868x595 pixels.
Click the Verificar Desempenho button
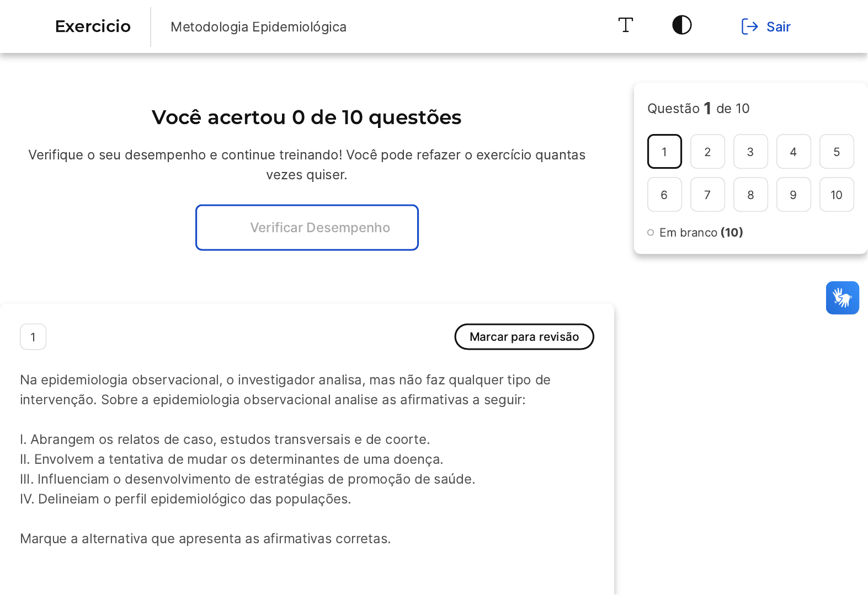(307, 228)
